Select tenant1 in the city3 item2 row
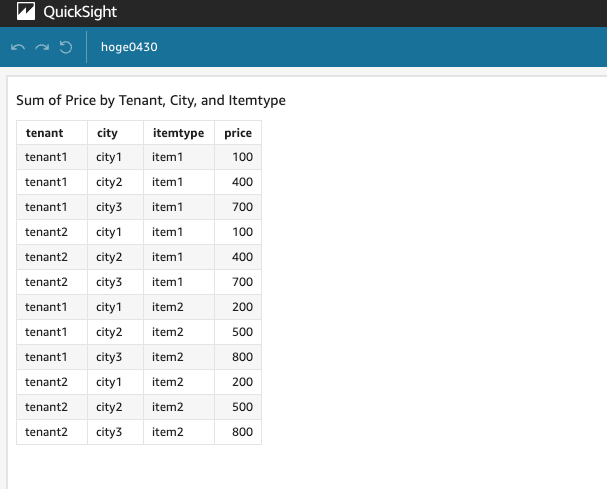 [46, 357]
